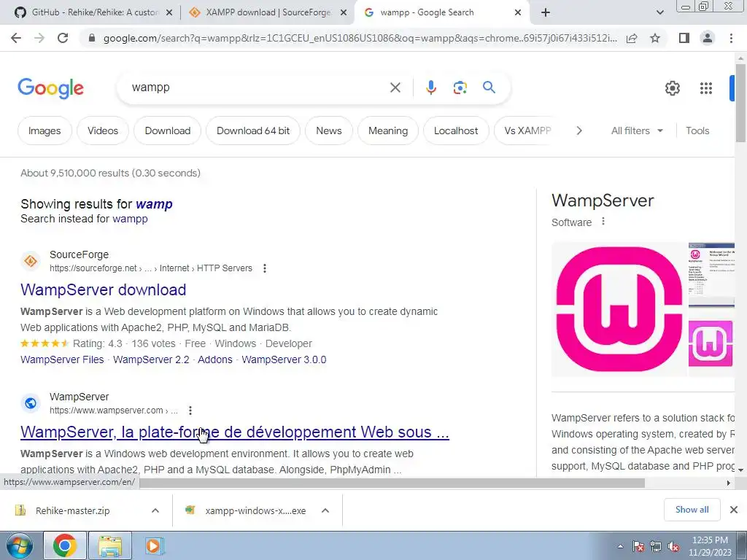Image resolution: width=747 pixels, height=560 pixels.
Task: Open Rehike-master.zip download options
Action: coord(155,510)
